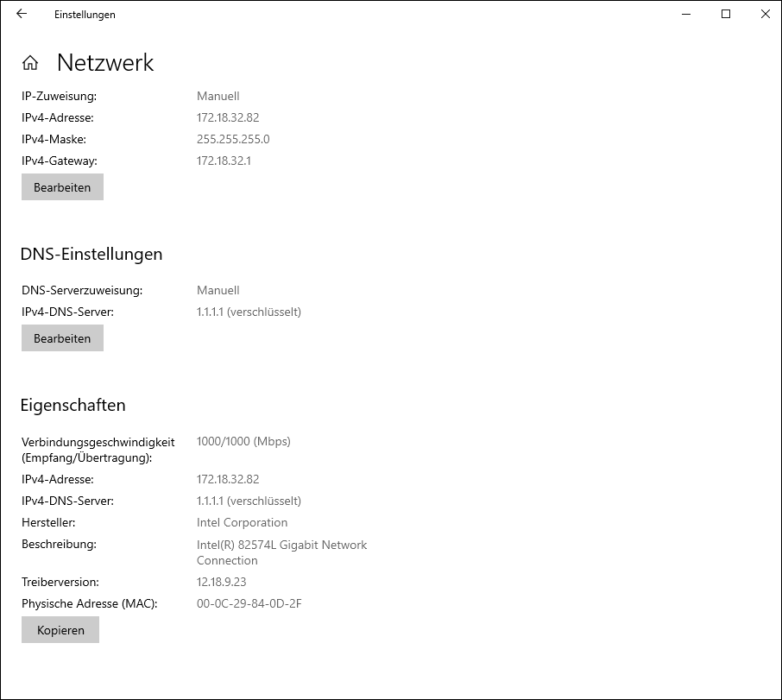Close the Einstellungen window
Image resolution: width=782 pixels, height=700 pixels.
pos(765,14)
